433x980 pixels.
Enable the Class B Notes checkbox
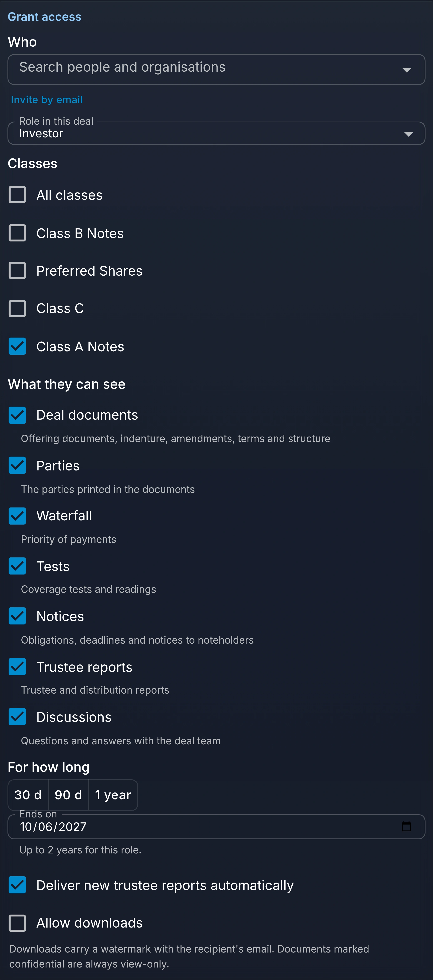click(x=17, y=233)
